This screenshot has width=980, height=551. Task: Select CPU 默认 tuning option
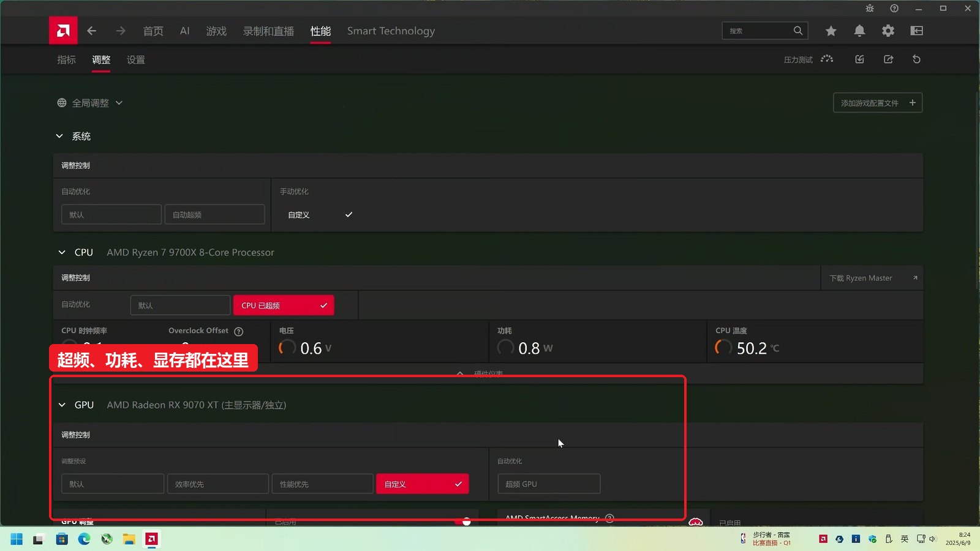coord(180,305)
